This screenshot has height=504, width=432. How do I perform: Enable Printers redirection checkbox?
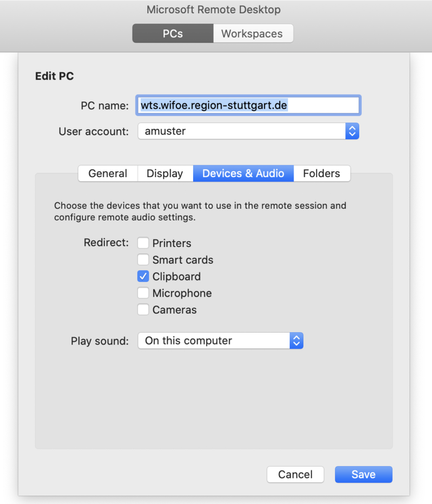point(143,243)
